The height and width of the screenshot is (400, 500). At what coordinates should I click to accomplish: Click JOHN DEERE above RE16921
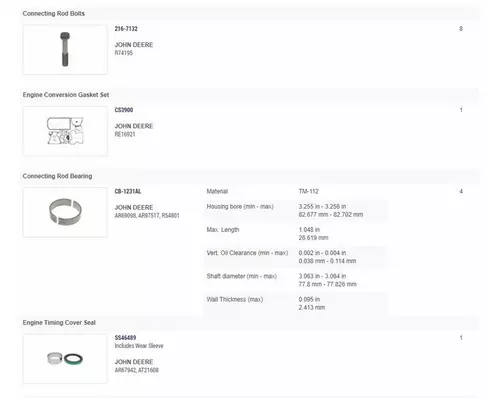pyautogui.click(x=134, y=126)
